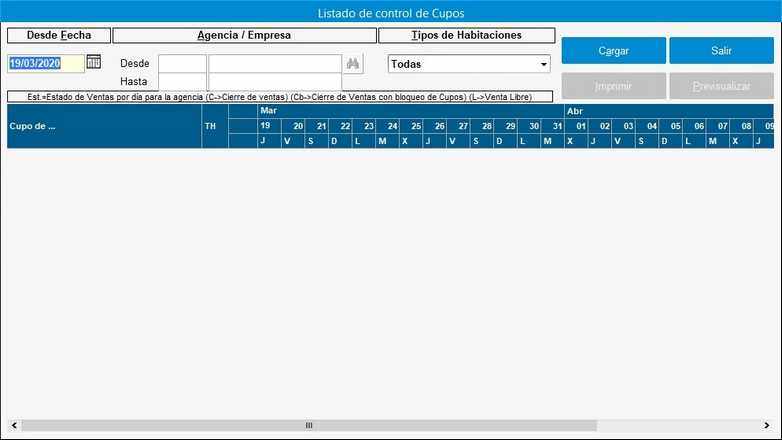Select day 25 column header
The width and height of the screenshot is (782, 440).
tap(411, 126)
